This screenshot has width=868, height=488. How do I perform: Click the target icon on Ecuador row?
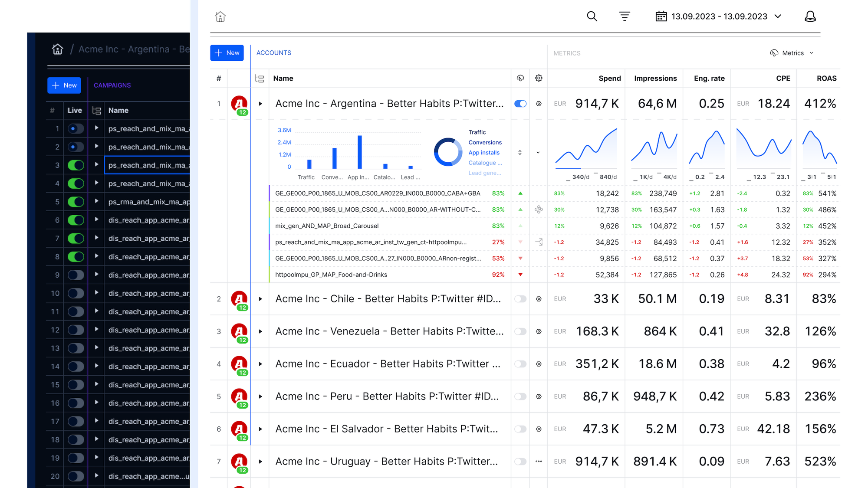(539, 364)
